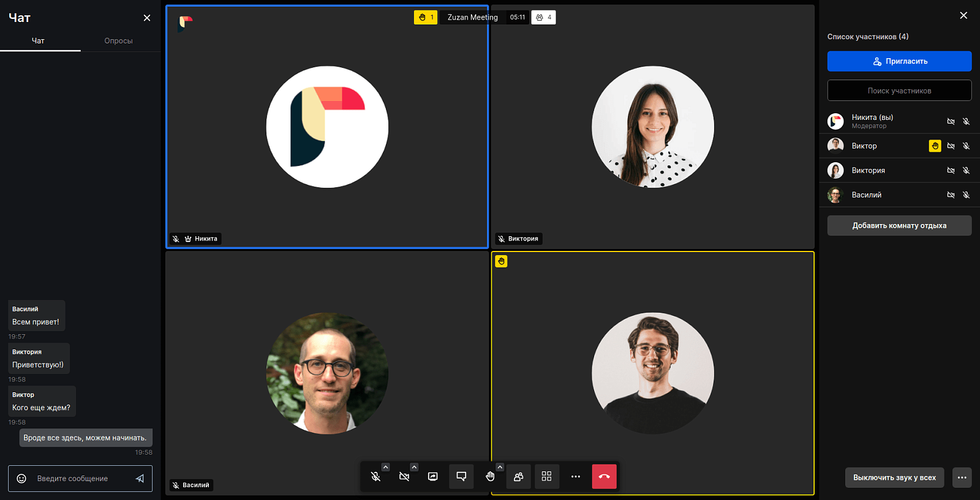This screenshot has height=500, width=980.
Task: Click the participants icon in toolbar
Action: click(518, 477)
